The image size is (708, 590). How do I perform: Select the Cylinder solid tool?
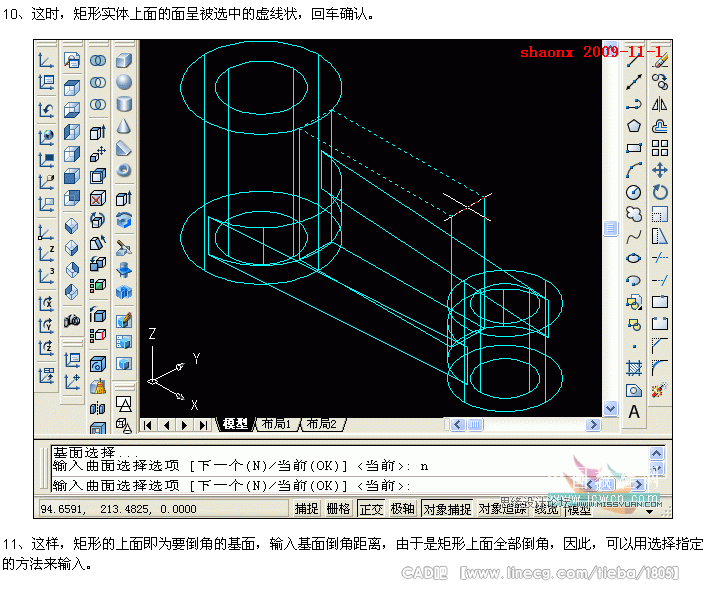pos(124,104)
